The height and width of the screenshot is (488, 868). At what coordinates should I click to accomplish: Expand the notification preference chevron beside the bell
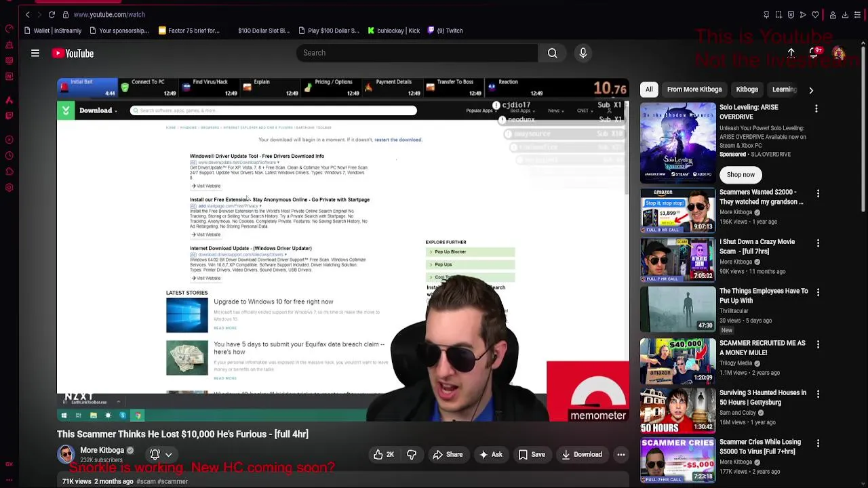coord(169,455)
